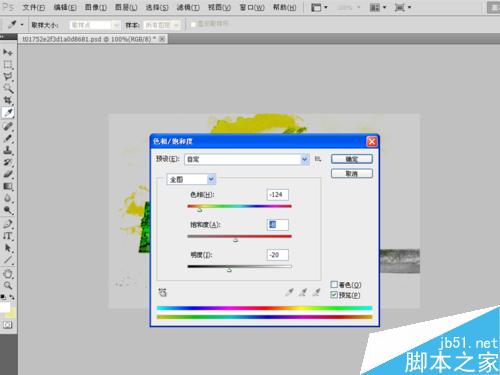Select the Line shape tool
The height and width of the screenshot is (375, 500).
8,260
